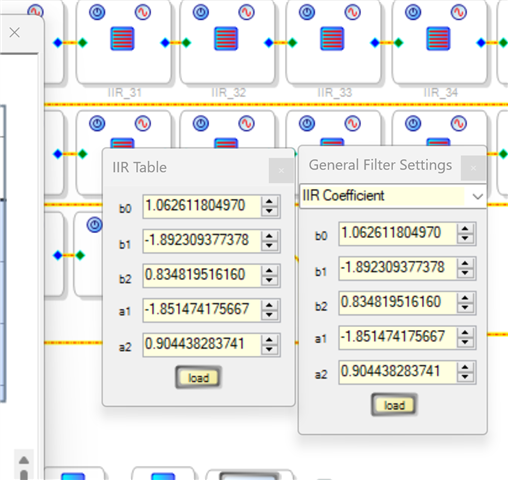Viewport: 508px width, 480px height.
Task: Open the coefficient table icon of IIR_34
Action: point(438,39)
